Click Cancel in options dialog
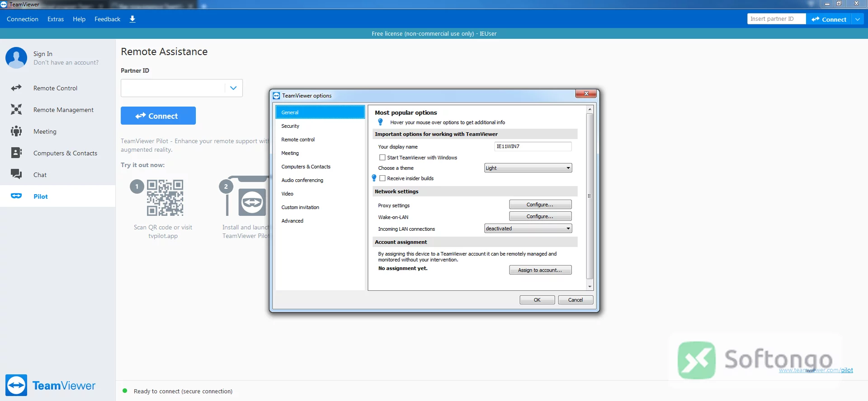 coord(576,300)
